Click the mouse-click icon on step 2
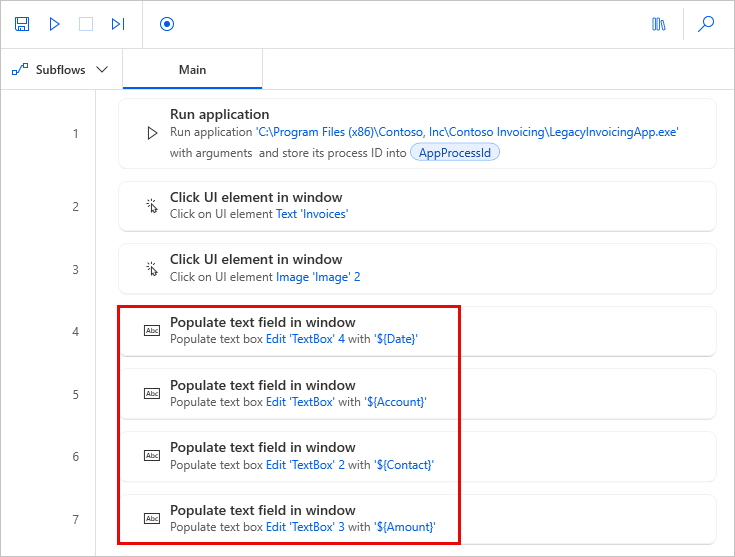This screenshot has width=735, height=557. pos(152,206)
